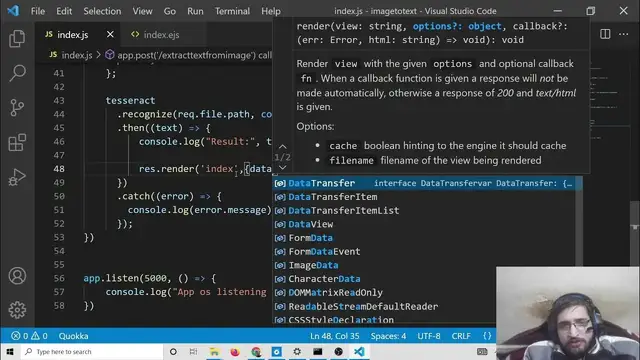Open Source Control view

click(x=17, y=108)
